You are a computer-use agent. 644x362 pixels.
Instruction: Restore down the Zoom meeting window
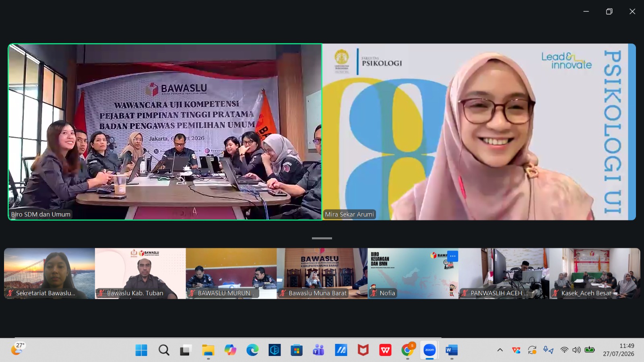click(x=609, y=11)
